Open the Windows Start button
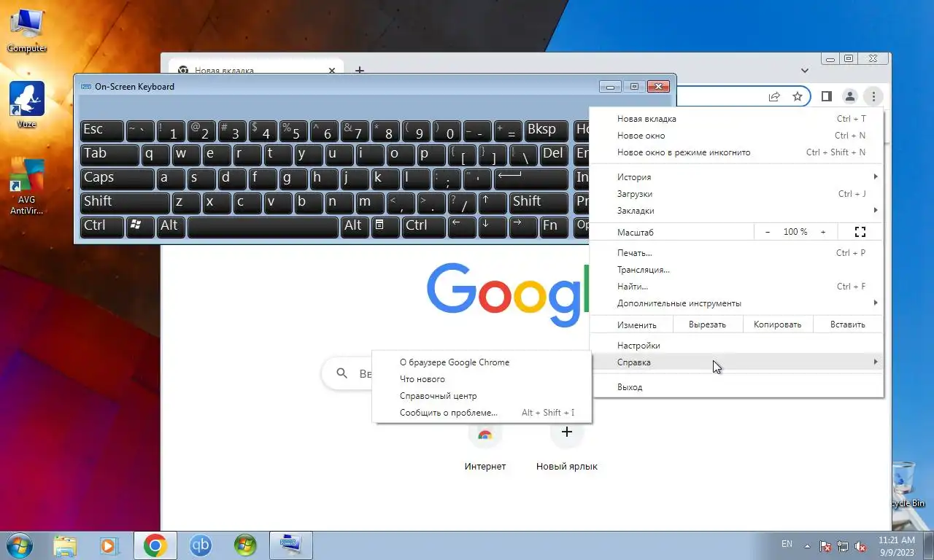The image size is (934, 560). pyautogui.click(x=18, y=545)
